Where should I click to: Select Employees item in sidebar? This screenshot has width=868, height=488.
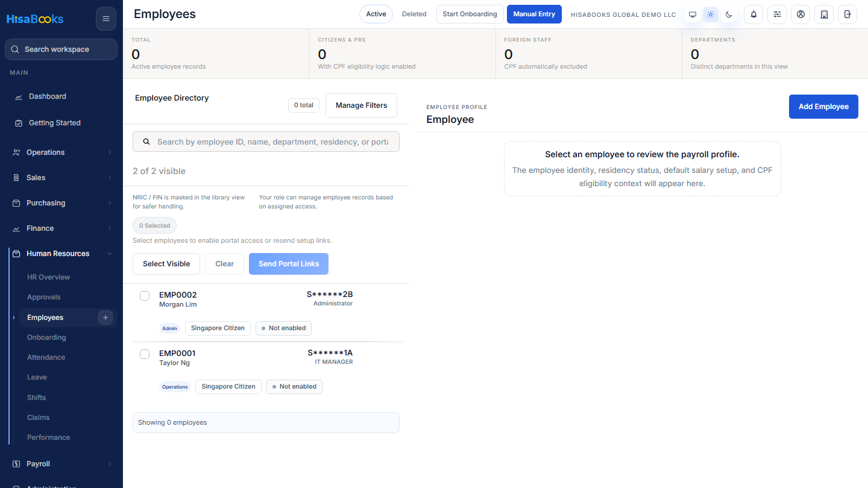tap(57, 318)
